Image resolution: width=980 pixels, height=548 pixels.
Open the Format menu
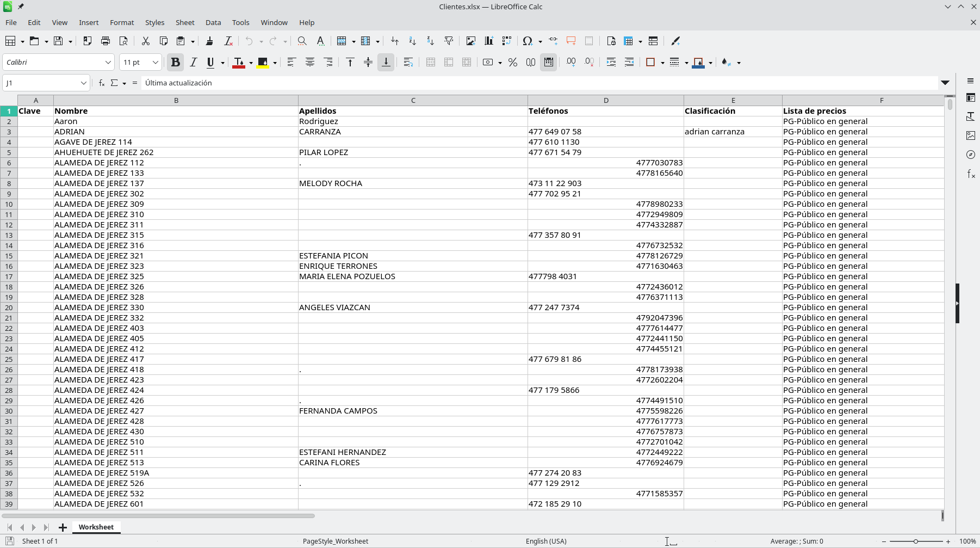(x=122, y=22)
